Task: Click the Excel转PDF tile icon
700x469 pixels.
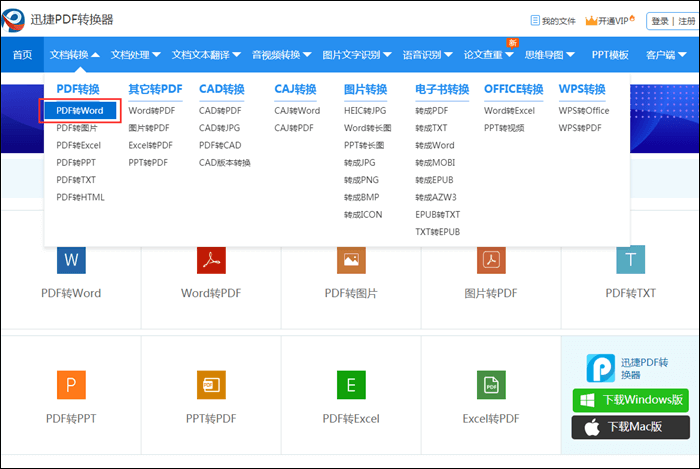Action: click(x=491, y=385)
